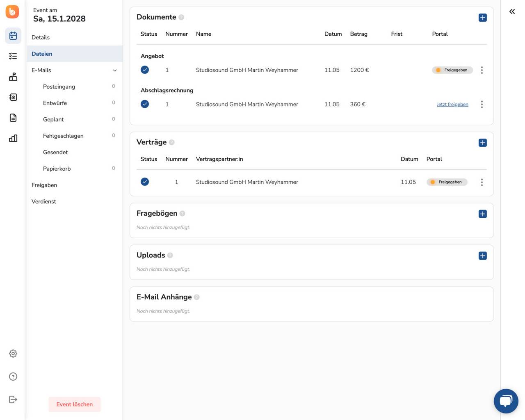The height and width of the screenshot is (420, 525).
Task: Add a new file in Uploads section
Action: (x=483, y=256)
